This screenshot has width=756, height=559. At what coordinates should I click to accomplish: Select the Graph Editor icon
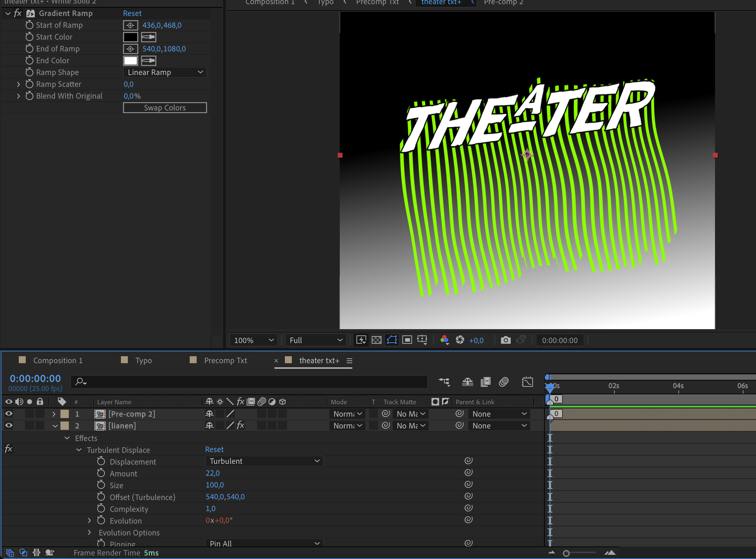(x=528, y=382)
